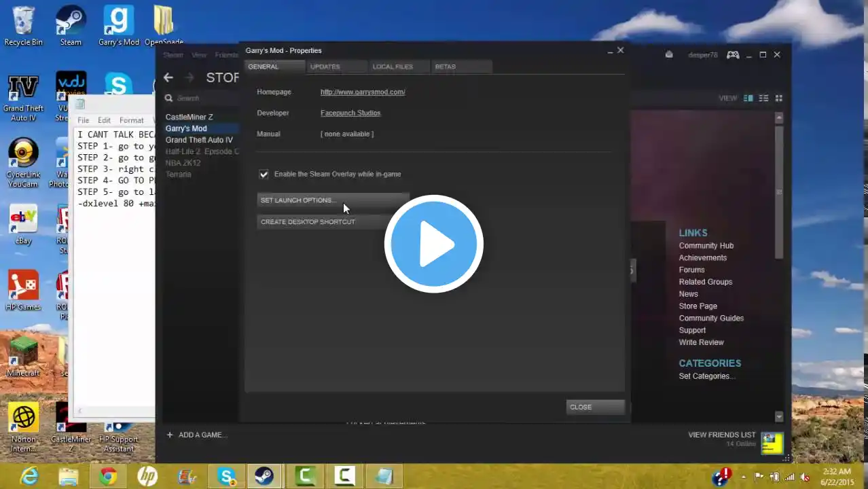
Task: Open Google Chrome from the taskbar
Action: point(108,476)
